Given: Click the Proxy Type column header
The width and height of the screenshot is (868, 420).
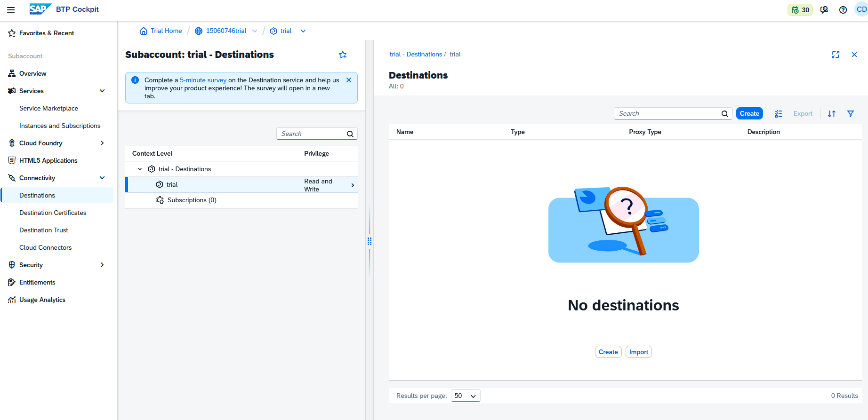Looking at the screenshot, I should 645,132.
